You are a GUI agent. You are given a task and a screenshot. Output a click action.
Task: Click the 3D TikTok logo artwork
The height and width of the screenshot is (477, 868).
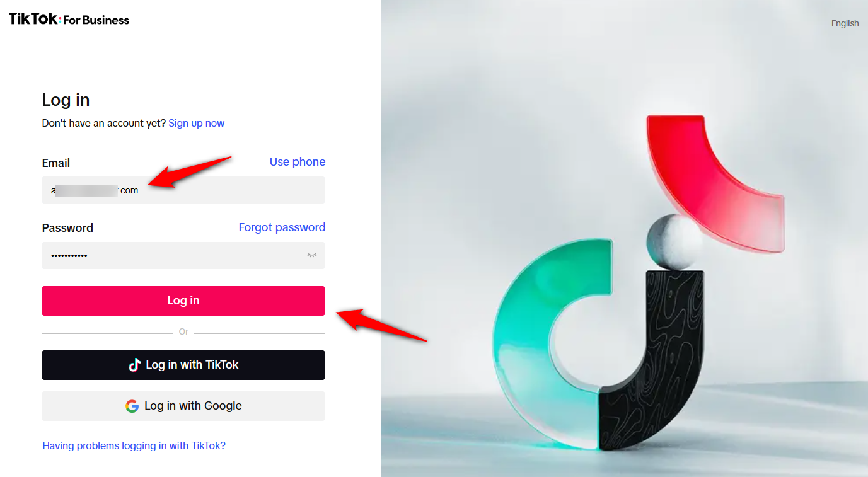[639, 282]
